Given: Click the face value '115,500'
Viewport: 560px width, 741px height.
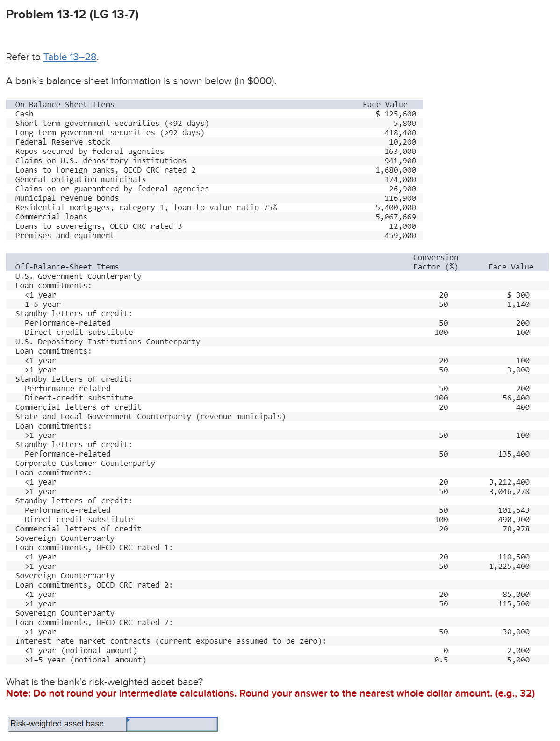Looking at the screenshot, I should (x=514, y=604).
